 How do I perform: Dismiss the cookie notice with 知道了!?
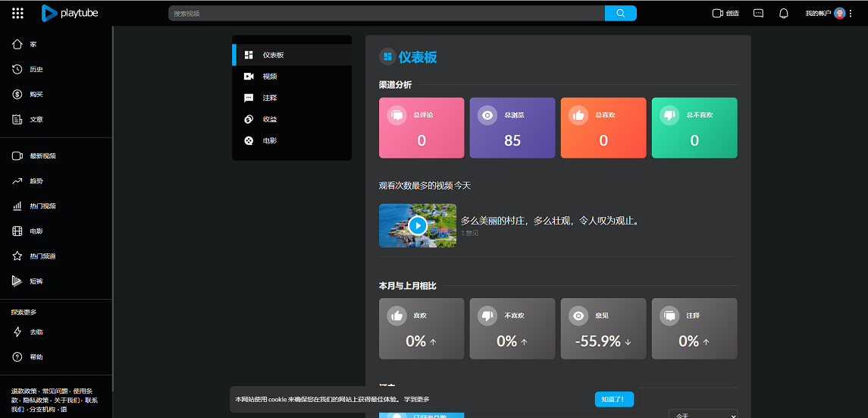click(x=613, y=399)
